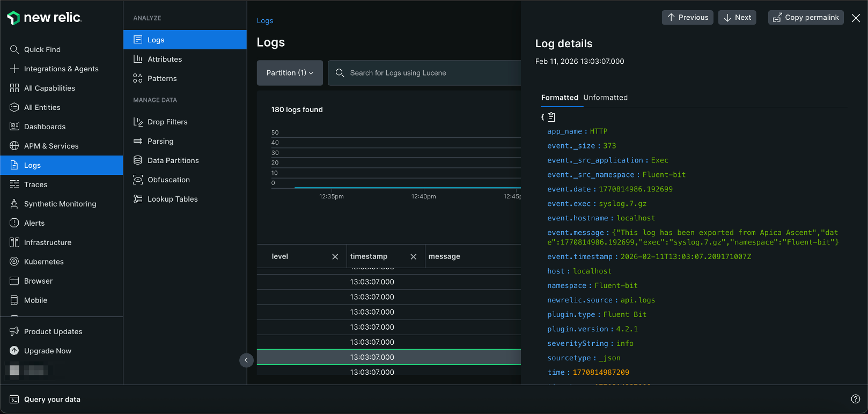Go to the Next log entry
Image resolution: width=868 pixels, height=414 pixels.
point(737,18)
